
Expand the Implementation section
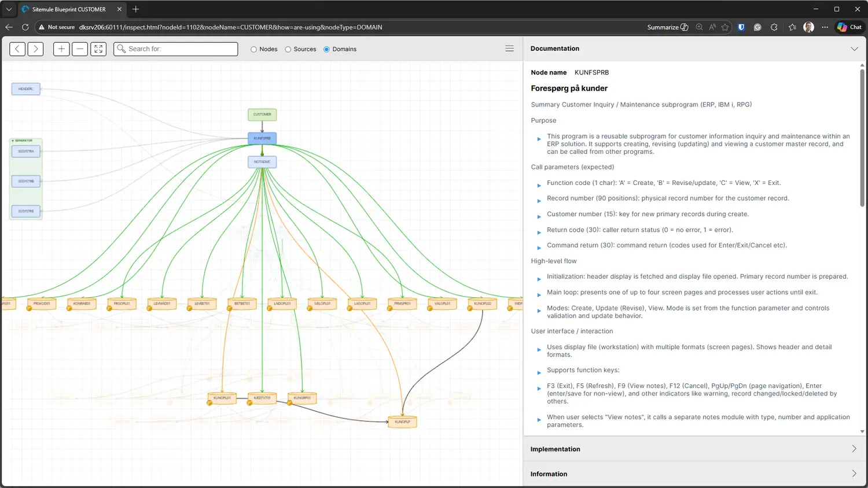coord(694,449)
